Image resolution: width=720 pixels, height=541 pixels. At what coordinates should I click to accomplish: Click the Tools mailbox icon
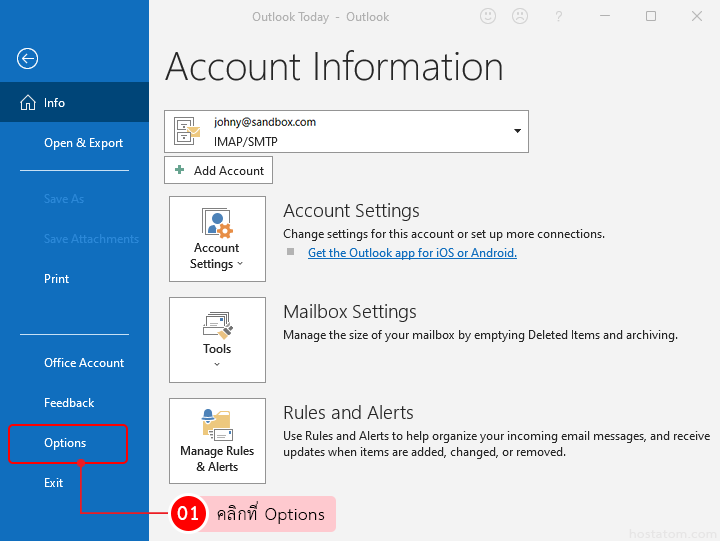click(217, 325)
